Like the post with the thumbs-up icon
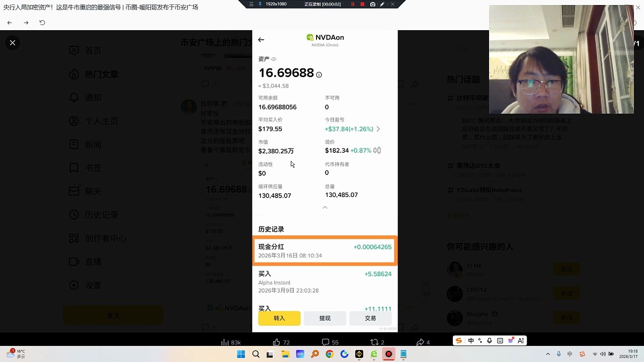The width and height of the screenshot is (644, 362). click(276, 342)
